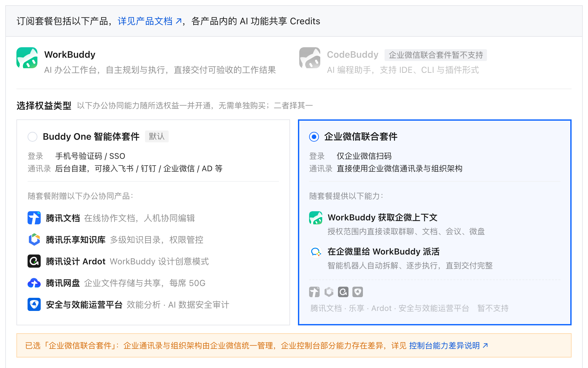The image size is (588, 368).
Task: Click the grey unsupported Ardot icon
Action: pos(343,292)
